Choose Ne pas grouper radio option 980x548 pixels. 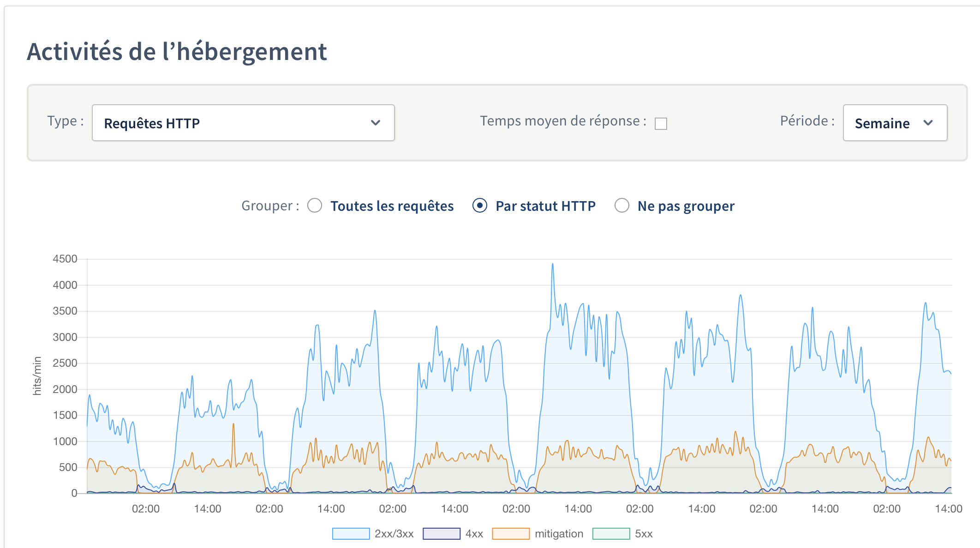click(x=621, y=206)
